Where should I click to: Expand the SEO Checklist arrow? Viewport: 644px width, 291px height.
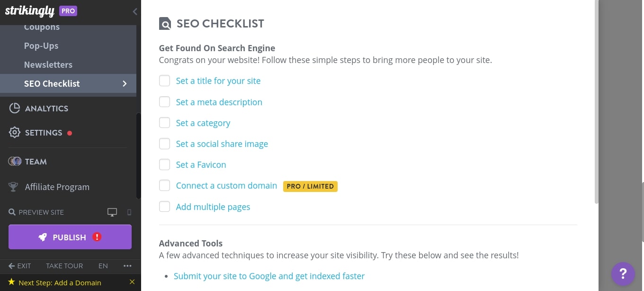pyautogui.click(x=125, y=83)
